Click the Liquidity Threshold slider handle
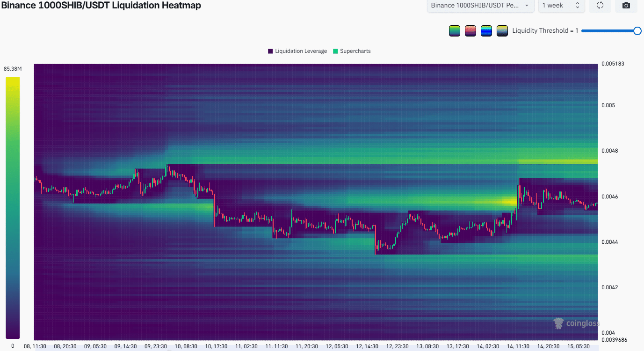Image resolution: width=644 pixels, height=351 pixels. (x=637, y=31)
